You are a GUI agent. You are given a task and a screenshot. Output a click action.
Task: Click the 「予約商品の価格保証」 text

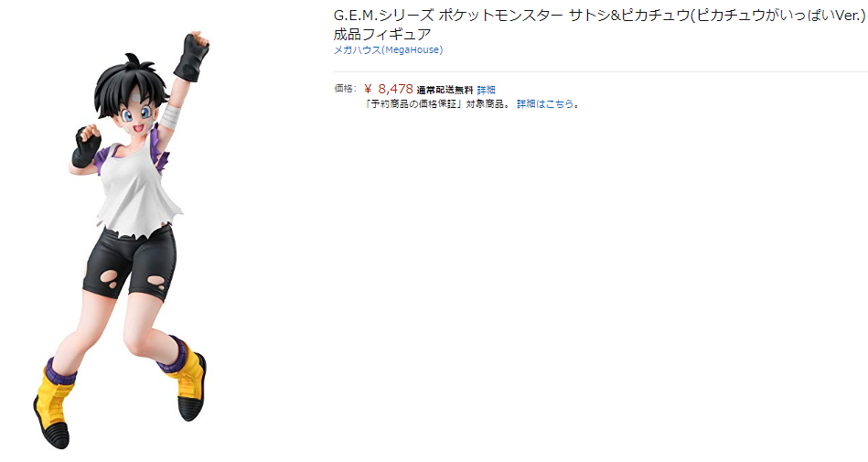coord(413,104)
